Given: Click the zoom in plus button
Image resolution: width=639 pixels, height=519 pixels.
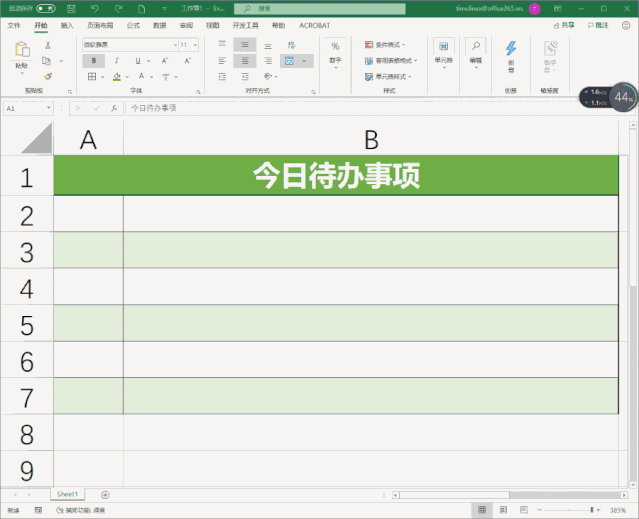Looking at the screenshot, I should click(x=598, y=510).
